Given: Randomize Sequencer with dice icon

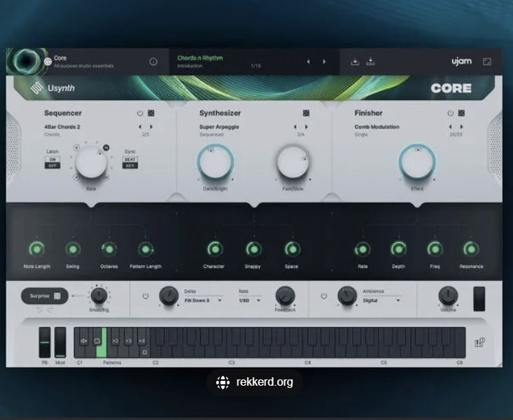Looking at the screenshot, I should click(151, 113).
